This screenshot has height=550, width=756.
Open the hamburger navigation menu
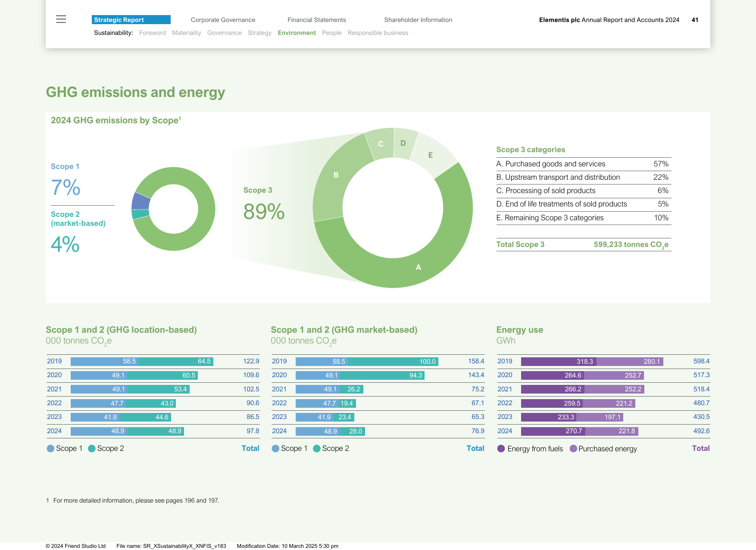(x=61, y=19)
